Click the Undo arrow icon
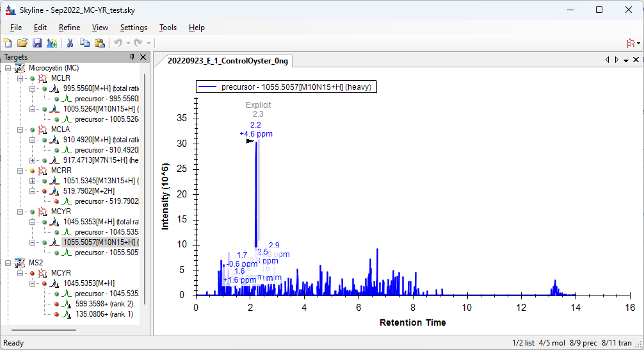Image resolution: width=644 pixels, height=350 pixels. (118, 43)
